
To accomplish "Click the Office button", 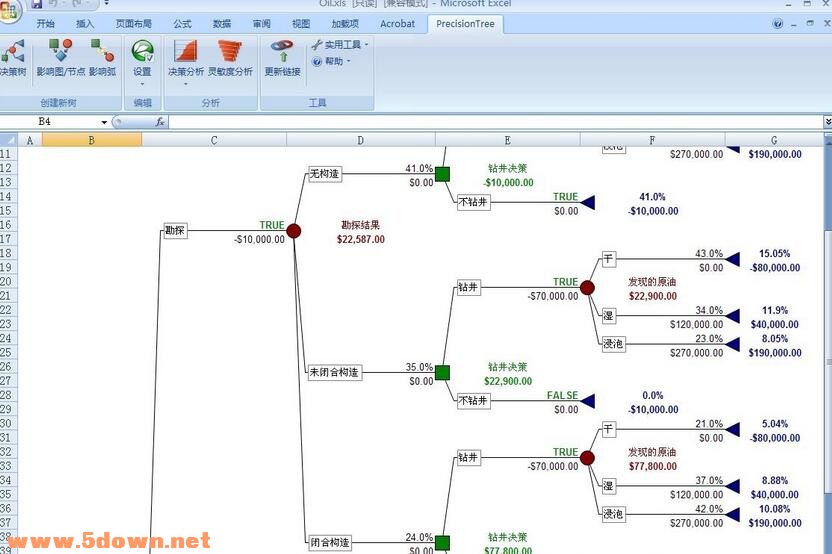I will (x=10, y=10).
